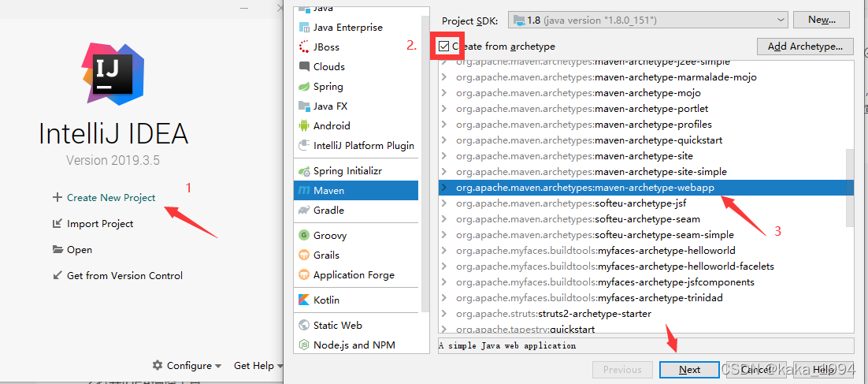868x384 pixels.
Task: Click the IntelliJ IDEA logo
Action: point(113,73)
